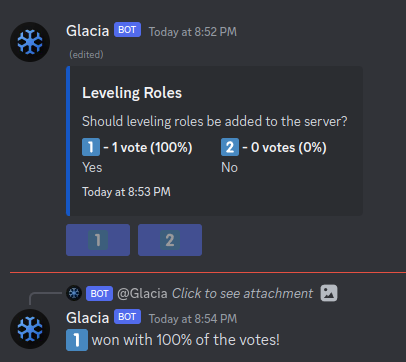This screenshot has width=406, height=362.
Task: Click the BOT badge in the reply preview
Action: [x=99, y=294]
